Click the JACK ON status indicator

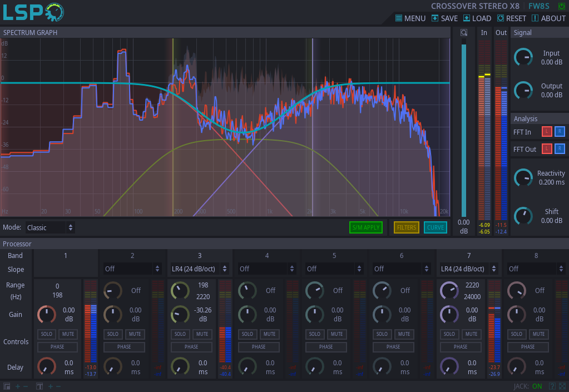528,386
